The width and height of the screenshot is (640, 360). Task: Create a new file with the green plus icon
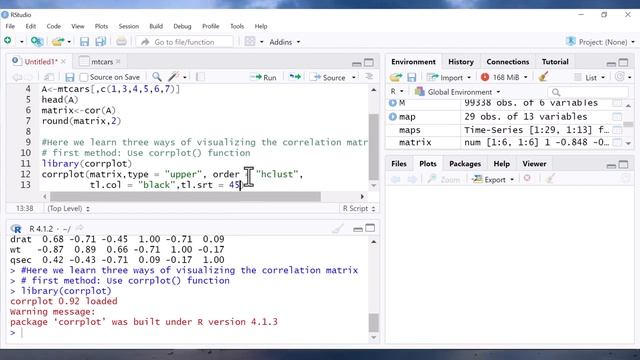[x=8, y=41]
